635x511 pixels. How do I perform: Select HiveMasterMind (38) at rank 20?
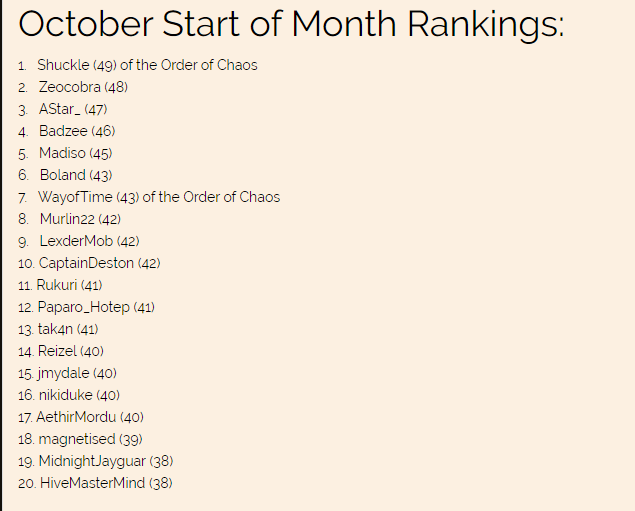click(x=106, y=483)
